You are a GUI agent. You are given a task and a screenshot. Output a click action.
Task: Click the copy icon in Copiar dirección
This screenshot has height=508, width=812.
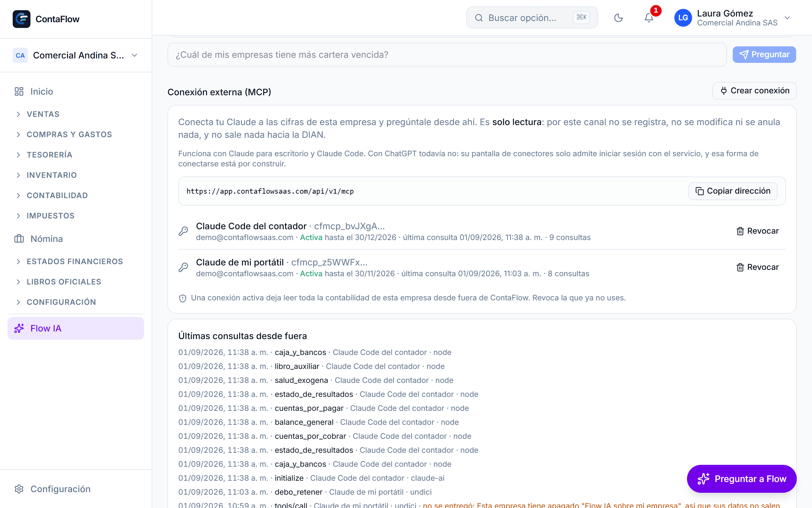tap(700, 191)
